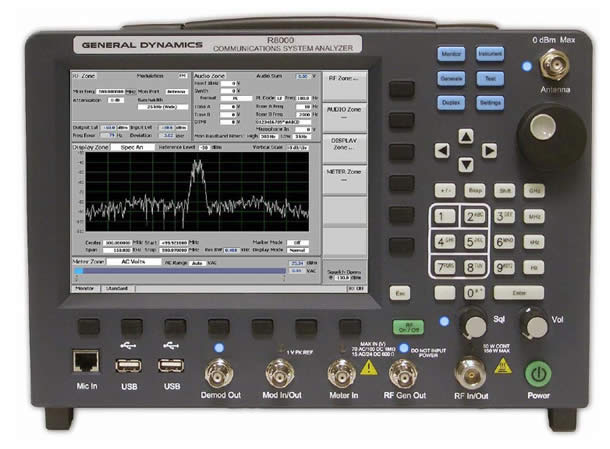Click the Monitor label in status bar

(x=85, y=289)
